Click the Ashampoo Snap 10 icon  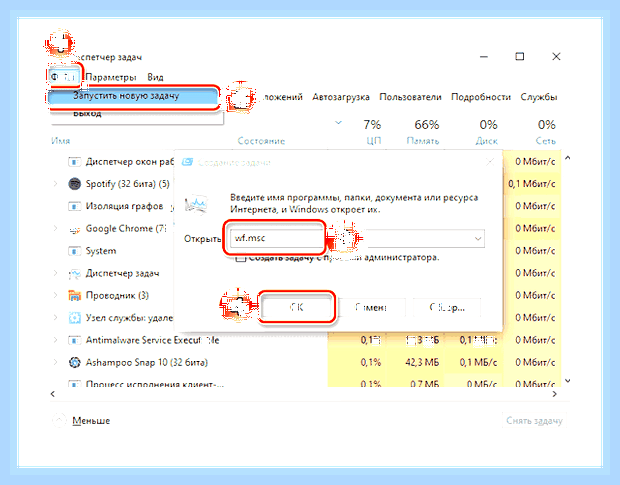[74, 362]
